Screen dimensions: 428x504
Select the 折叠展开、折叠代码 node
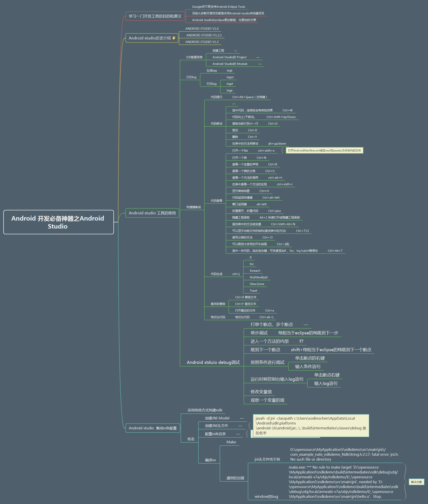[245, 211]
